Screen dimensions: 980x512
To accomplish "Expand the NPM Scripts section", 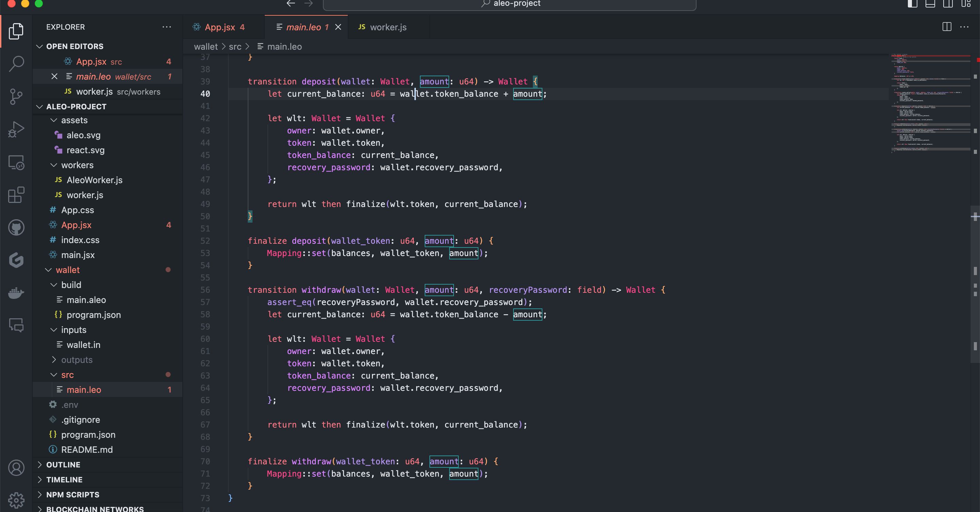I will pos(108,495).
